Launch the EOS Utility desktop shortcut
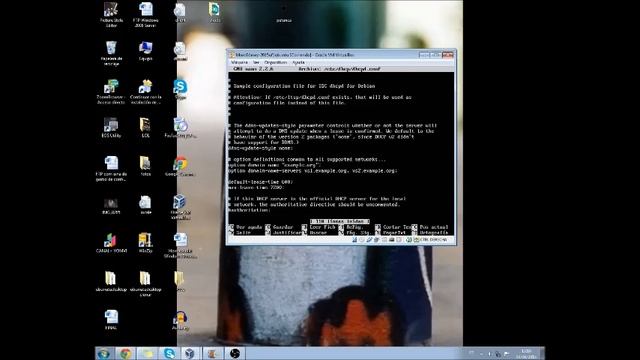This screenshot has height=360, width=640. pos(111,127)
